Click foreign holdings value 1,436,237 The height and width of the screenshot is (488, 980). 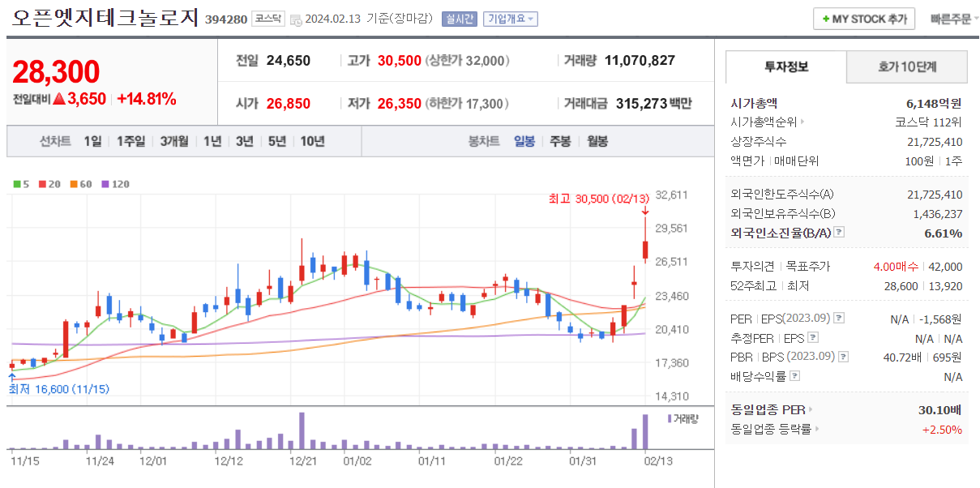point(938,213)
